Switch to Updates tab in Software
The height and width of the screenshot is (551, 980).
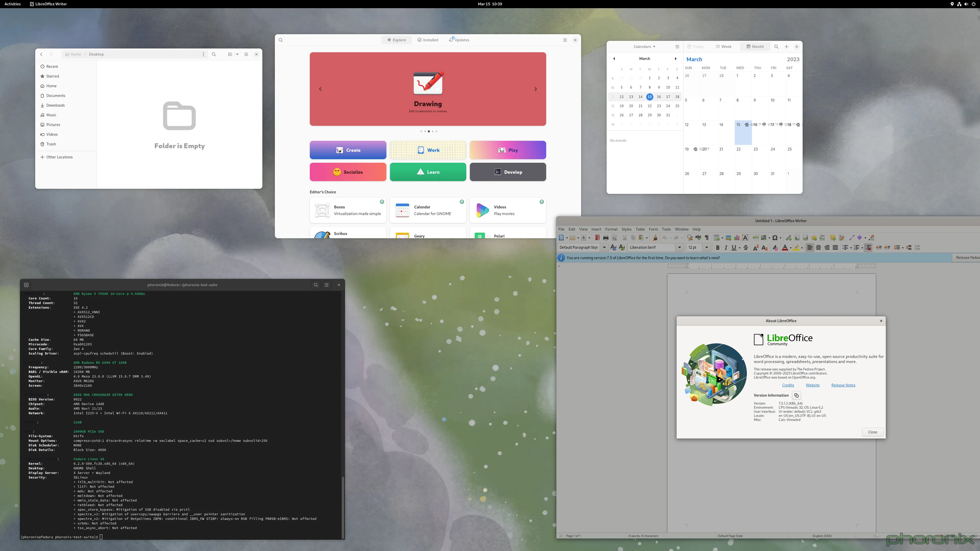(x=459, y=40)
